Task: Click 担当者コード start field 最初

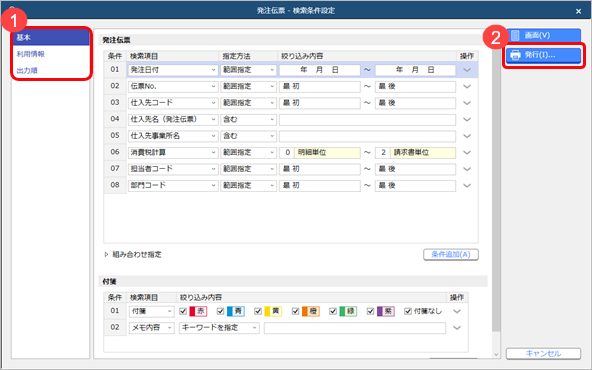Action: tap(319, 169)
